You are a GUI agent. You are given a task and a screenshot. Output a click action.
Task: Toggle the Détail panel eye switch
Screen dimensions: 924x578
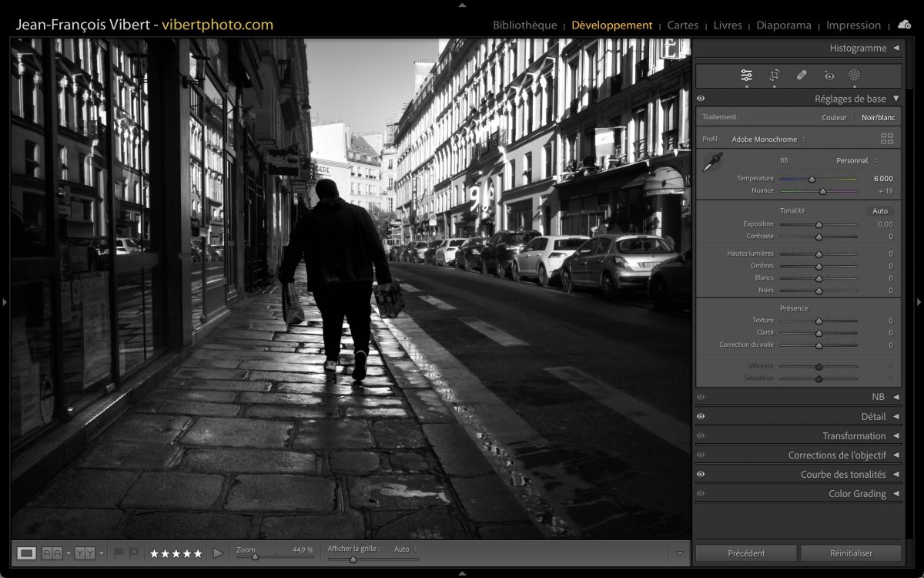701,416
